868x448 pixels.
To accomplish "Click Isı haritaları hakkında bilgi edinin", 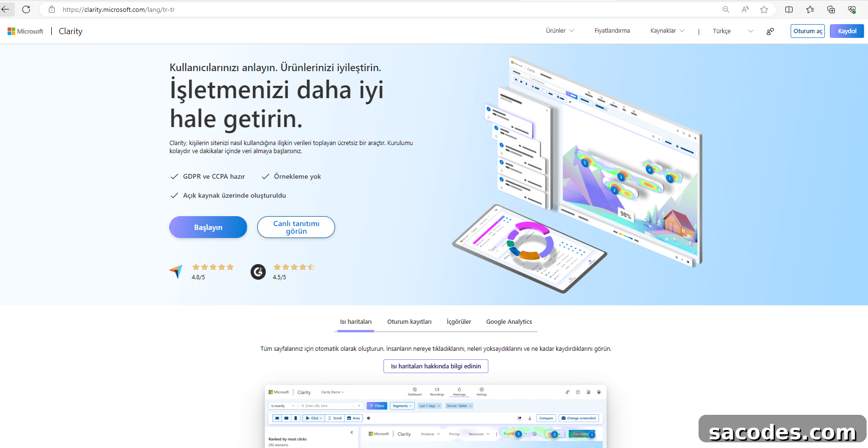I will [x=436, y=366].
